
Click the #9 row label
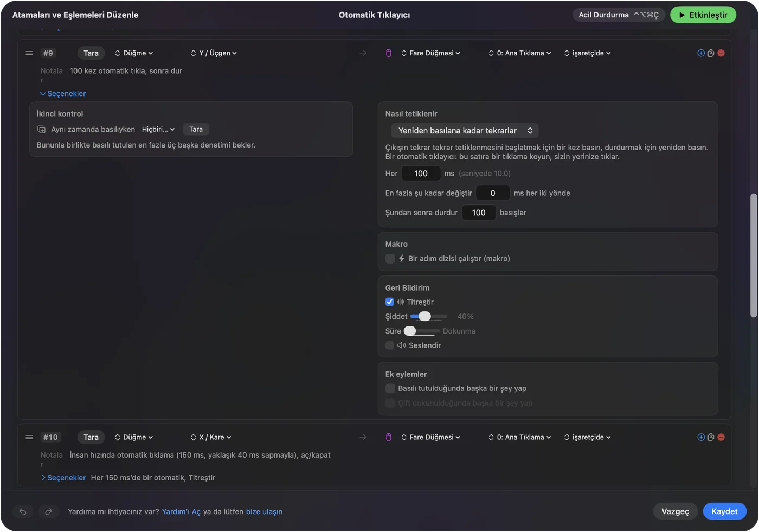(x=48, y=53)
